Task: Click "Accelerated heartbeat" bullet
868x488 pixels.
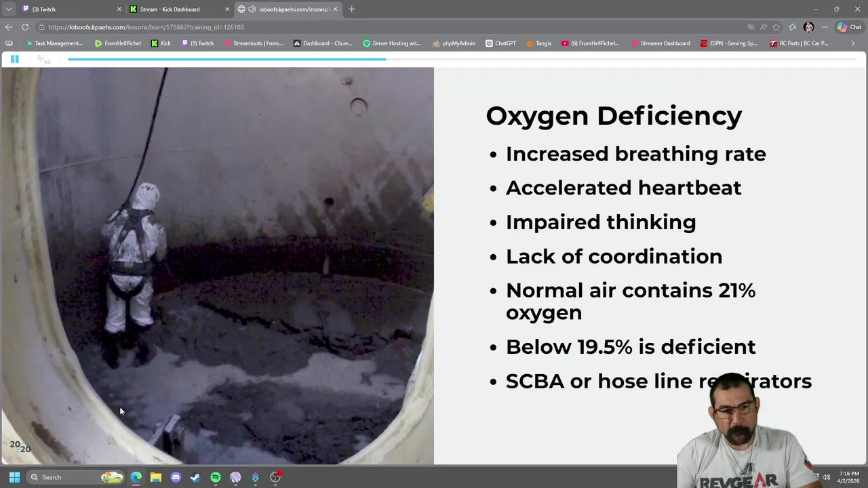Action: [624, 188]
